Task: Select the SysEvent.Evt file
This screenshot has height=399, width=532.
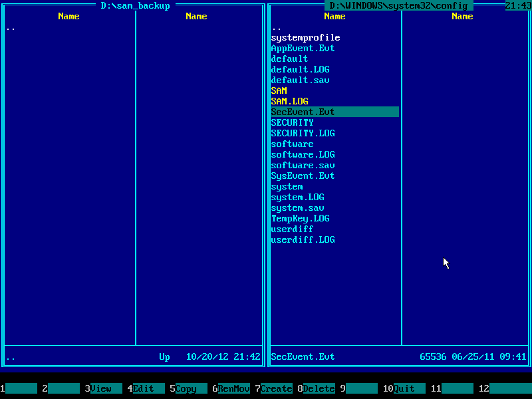Action: pos(303,176)
